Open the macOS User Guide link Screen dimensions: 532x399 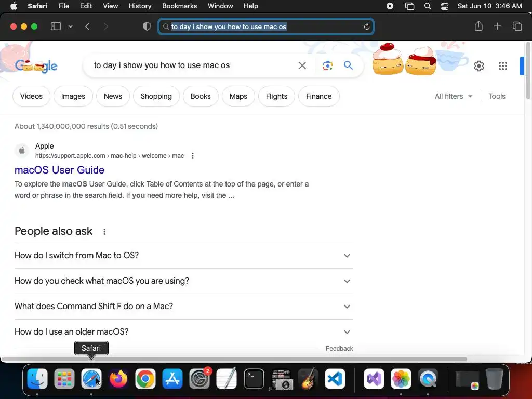click(59, 170)
